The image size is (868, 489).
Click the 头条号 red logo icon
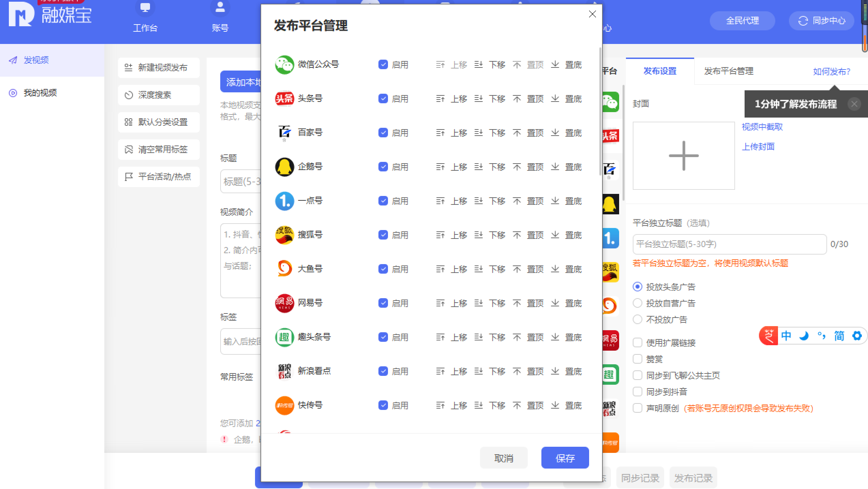pyautogui.click(x=284, y=99)
